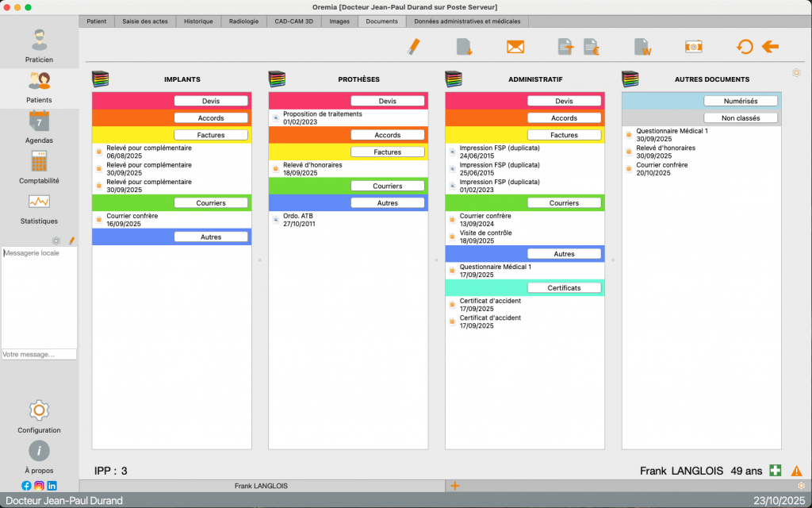812x508 pixels.
Task: Open the LinkedIn link icon
Action: pyautogui.click(x=52, y=486)
